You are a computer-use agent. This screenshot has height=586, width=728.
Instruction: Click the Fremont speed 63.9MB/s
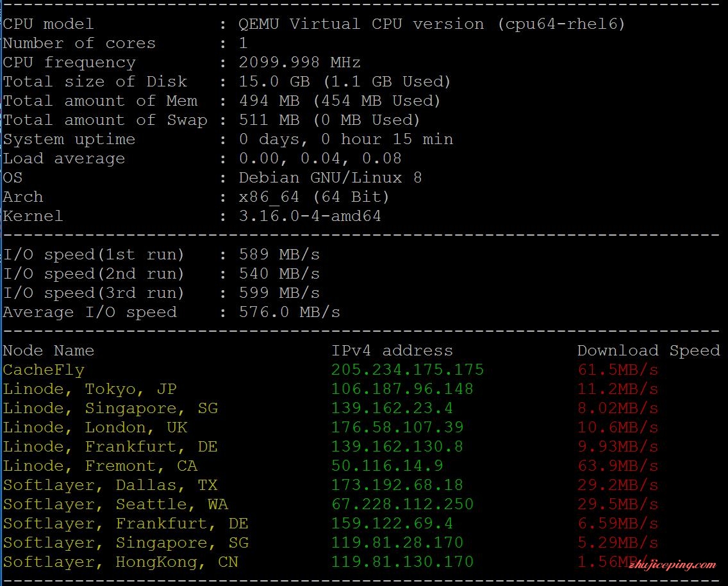(618, 466)
